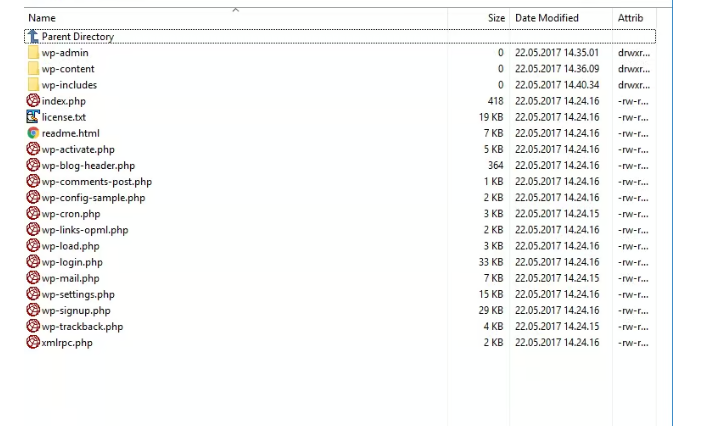This screenshot has height=426, width=723.
Task: Click the wp-includes folder icon
Action: tap(33, 85)
